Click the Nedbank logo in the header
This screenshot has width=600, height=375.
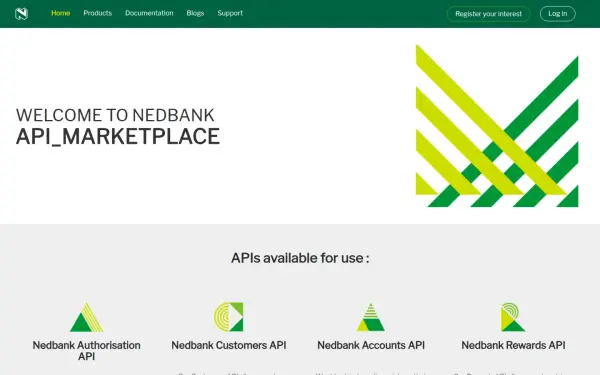tap(21, 14)
